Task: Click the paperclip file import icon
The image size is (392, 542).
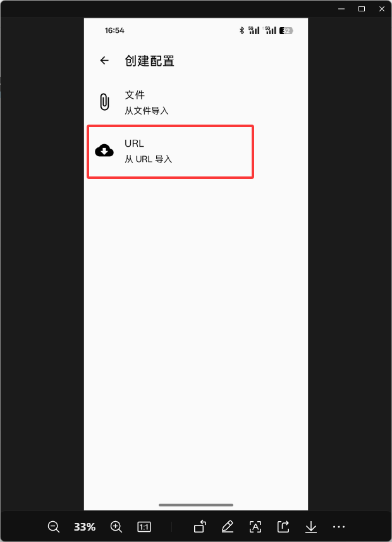Action: point(104,102)
